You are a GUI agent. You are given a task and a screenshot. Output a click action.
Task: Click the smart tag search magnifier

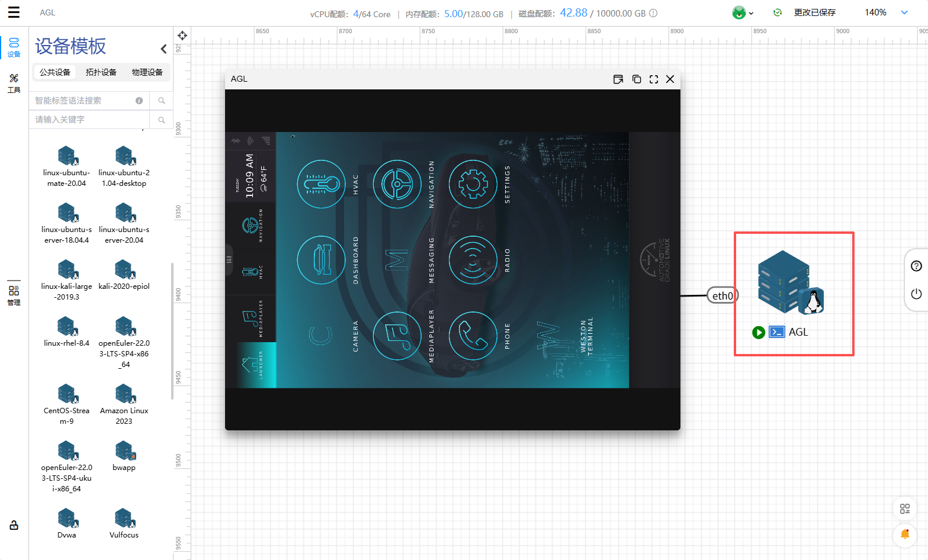(x=161, y=101)
